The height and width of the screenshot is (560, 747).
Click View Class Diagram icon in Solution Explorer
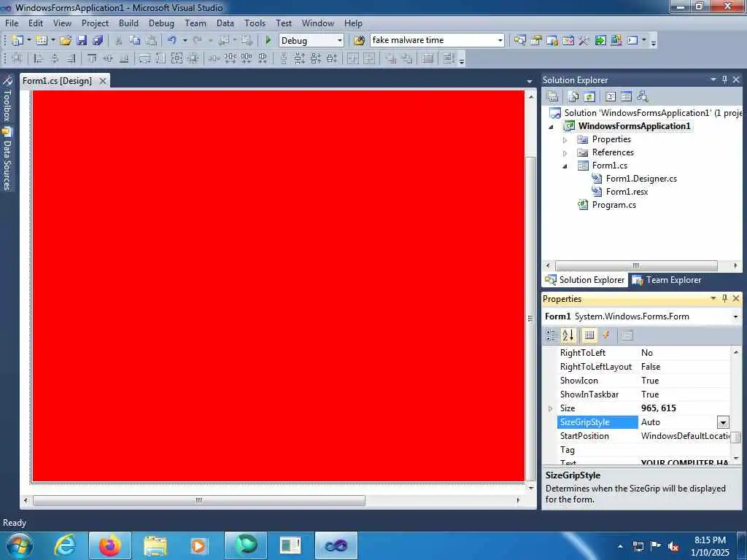click(x=642, y=97)
